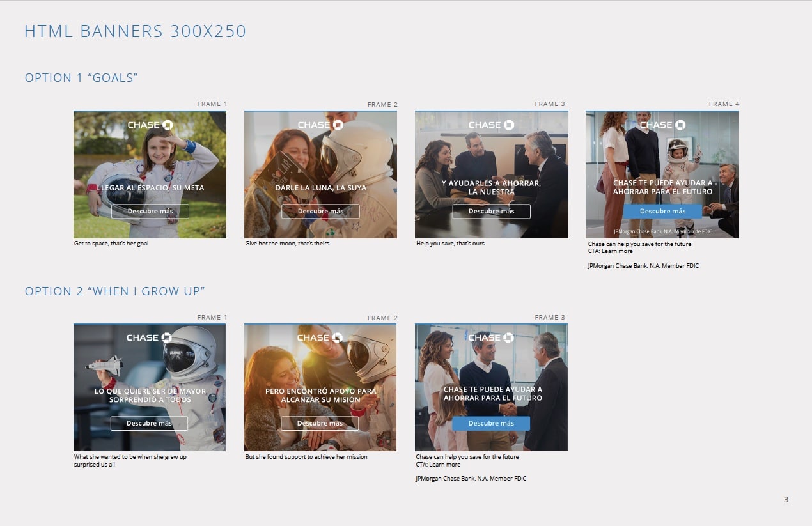Screen dimensions: 812x526
Task: Click "Chase can help you save" caption under Frame 4
Action: 639,244
